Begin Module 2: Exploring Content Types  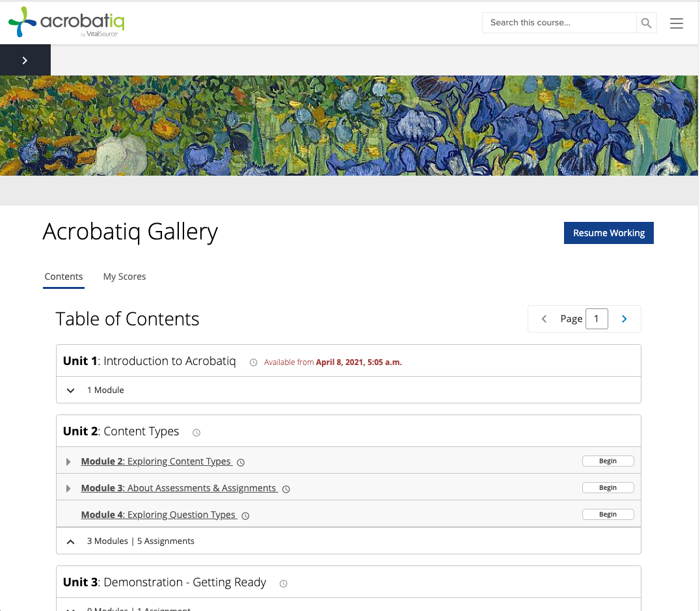(x=608, y=461)
